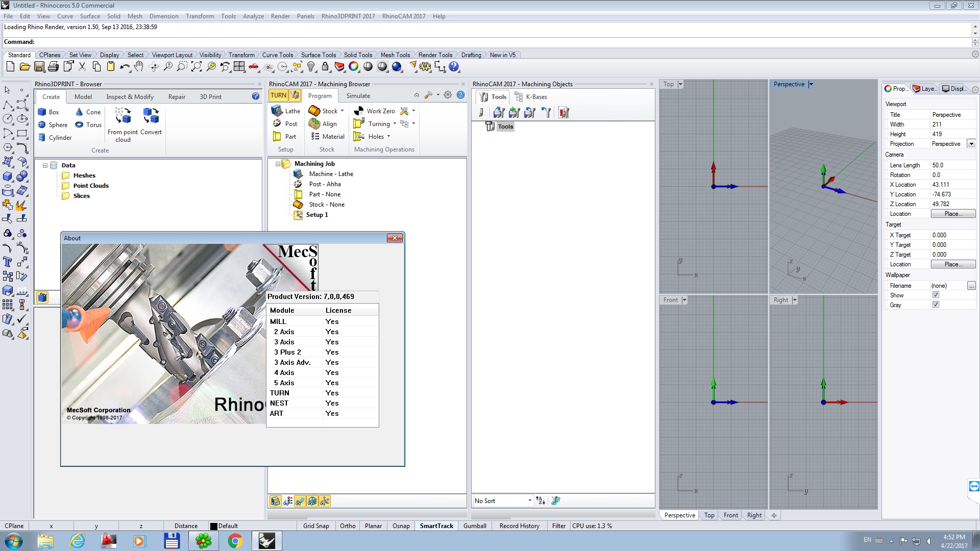980x551 pixels.
Task: Click the New file icon in Standard toolbar
Action: 10,66
